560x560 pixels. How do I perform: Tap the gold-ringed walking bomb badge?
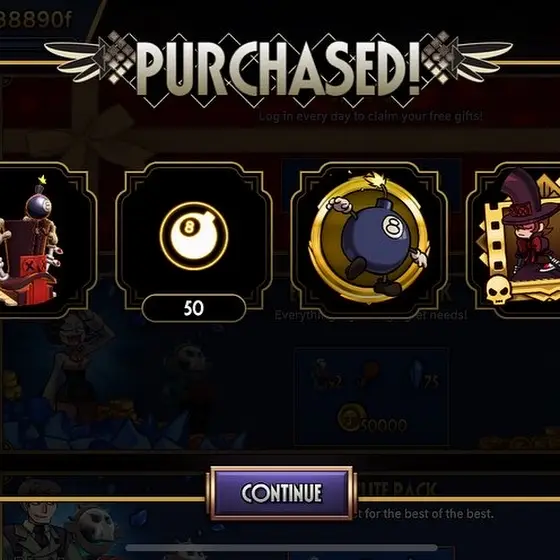pyautogui.click(x=369, y=239)
